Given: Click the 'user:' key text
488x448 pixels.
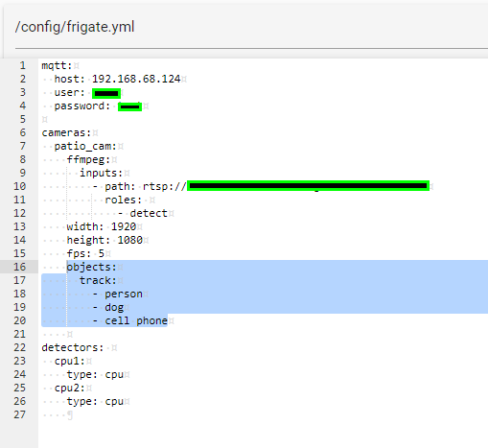Looking at the screenshot, I should pos(69,92).
